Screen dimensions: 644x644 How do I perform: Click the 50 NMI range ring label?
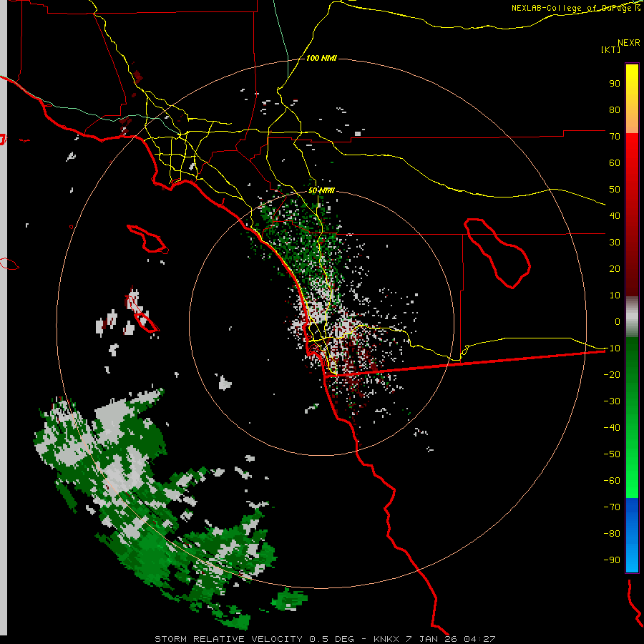click(x=321, y=190)
